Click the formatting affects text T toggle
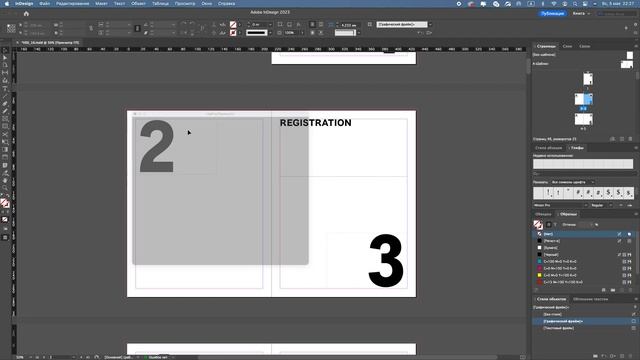 coord(555,224)
